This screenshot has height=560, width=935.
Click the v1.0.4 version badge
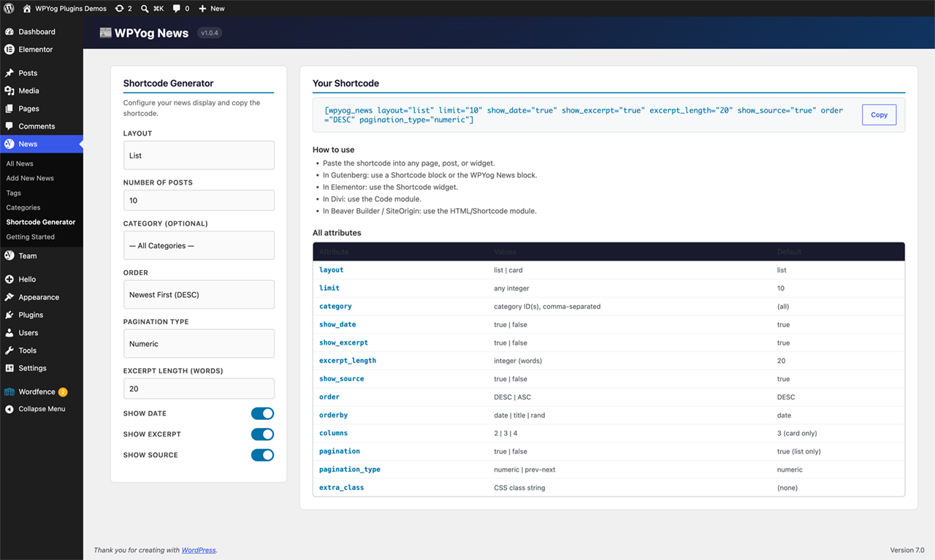[210, 33]
